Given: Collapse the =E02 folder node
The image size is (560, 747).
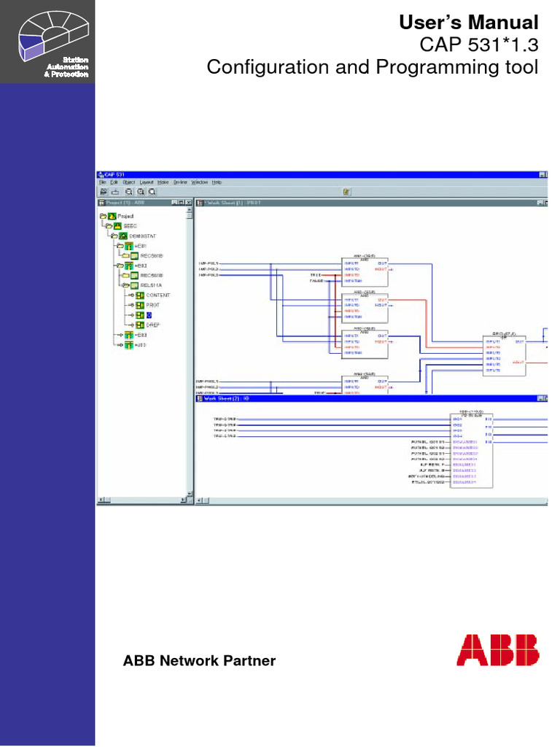Looking at the screenshot, I should point(120,266).
